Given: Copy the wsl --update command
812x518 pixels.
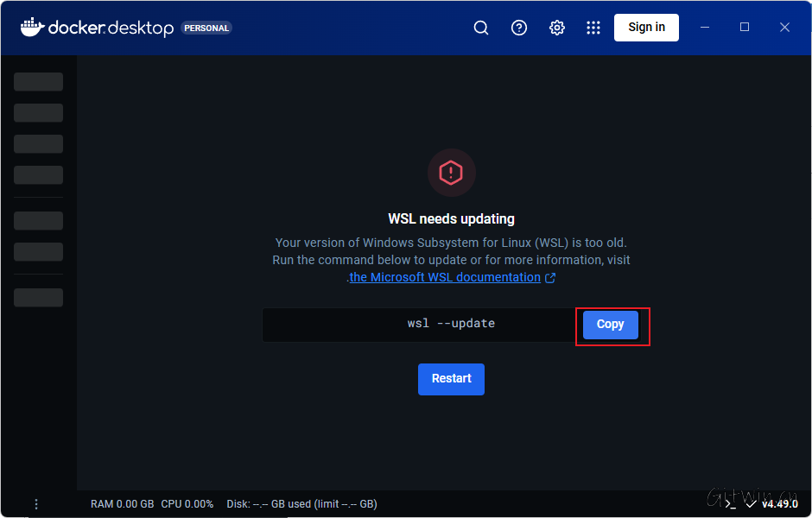Looking at the screenshot, I should pos(610,325).
